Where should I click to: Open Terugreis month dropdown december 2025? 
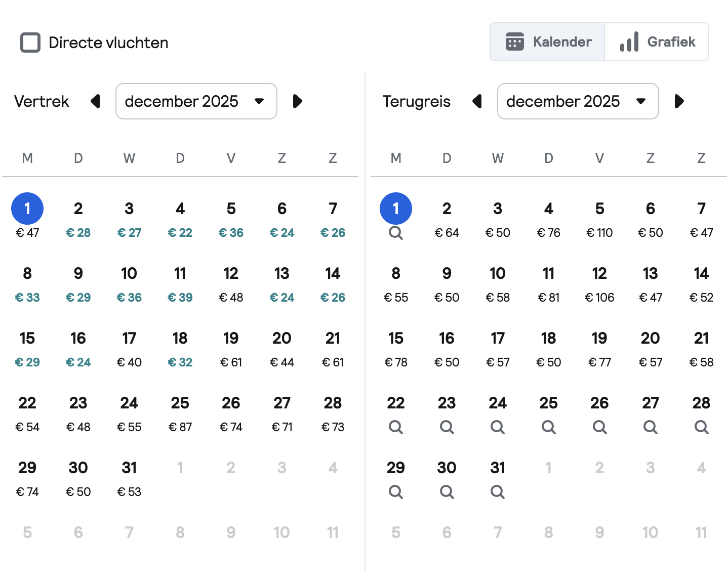coord(578,101)
